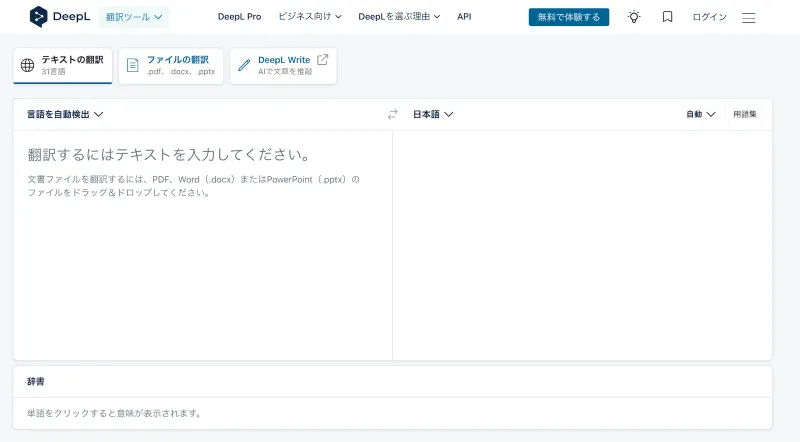Open target language dropdown 日本語
Screen dimensions: 800x442
pos(433,114)
